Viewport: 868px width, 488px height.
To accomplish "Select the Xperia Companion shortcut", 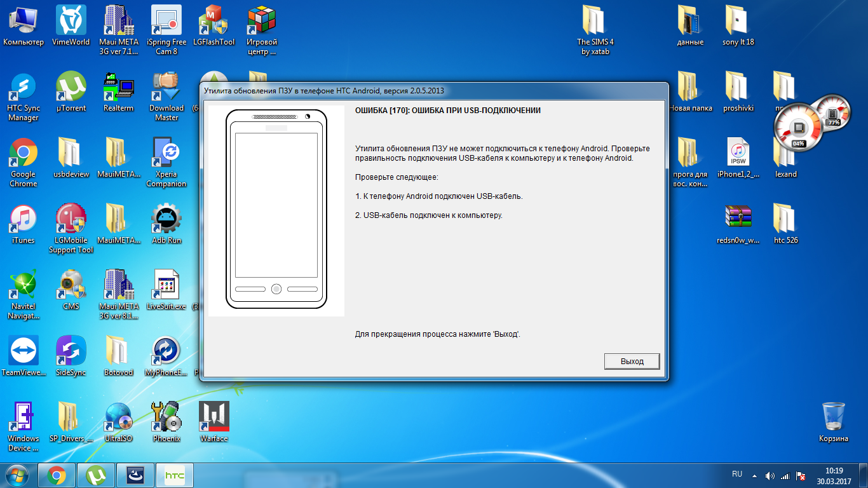I will click(x=166, y=162).
